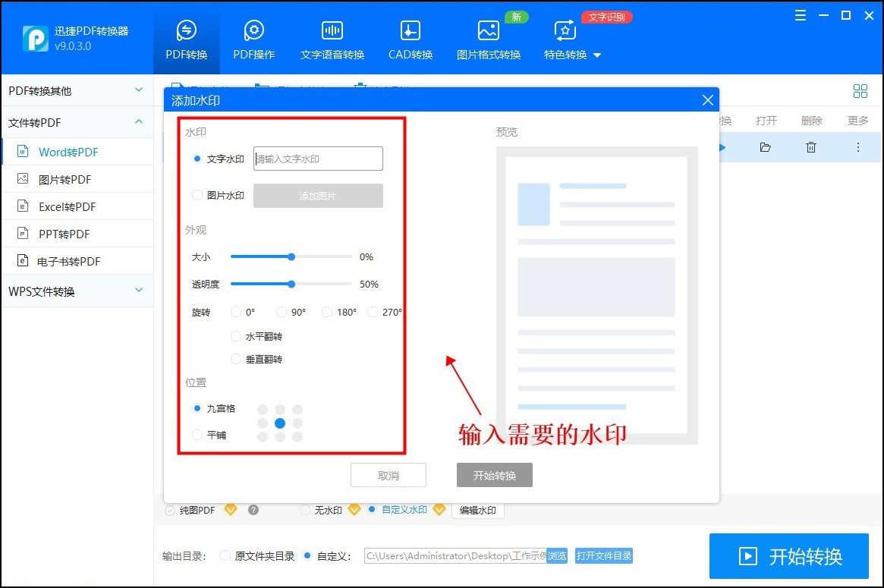Open the hamburger menu in title bar
Viewport: 884px width, 588px height.
point(800,14)
